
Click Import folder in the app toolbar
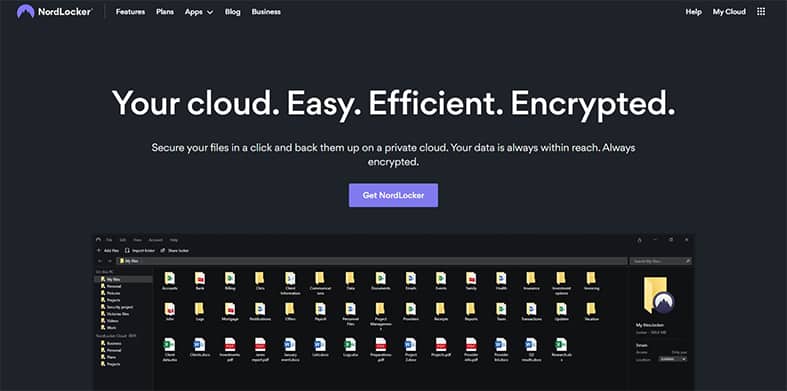(140, 250)
